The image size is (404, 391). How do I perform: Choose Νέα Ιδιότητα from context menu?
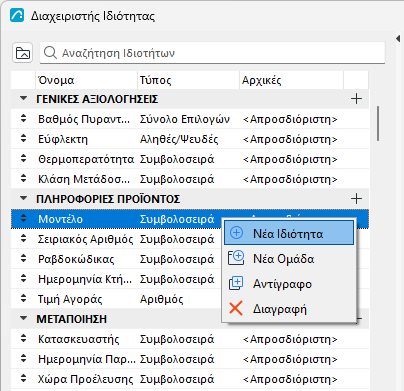coord(289,233)
